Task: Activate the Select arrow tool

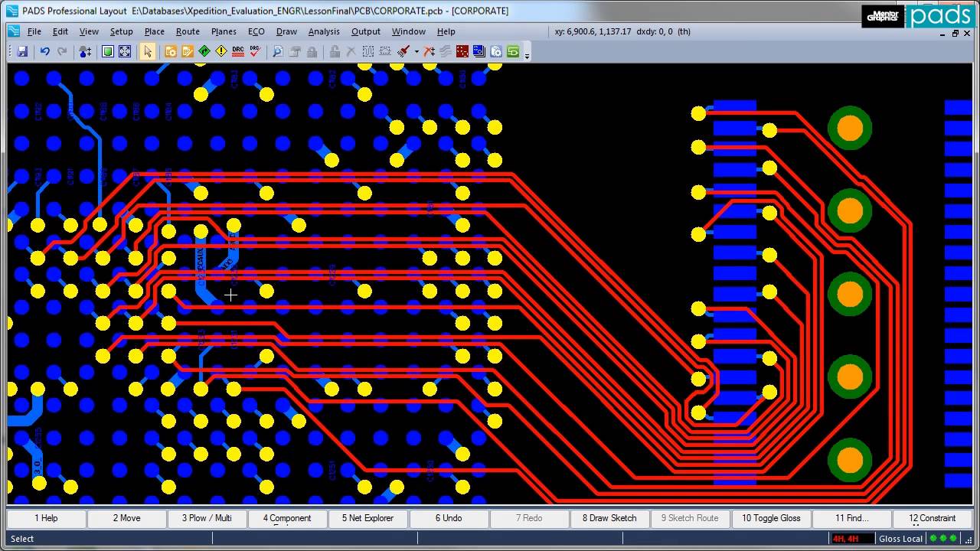Action: tap(147, 51)
